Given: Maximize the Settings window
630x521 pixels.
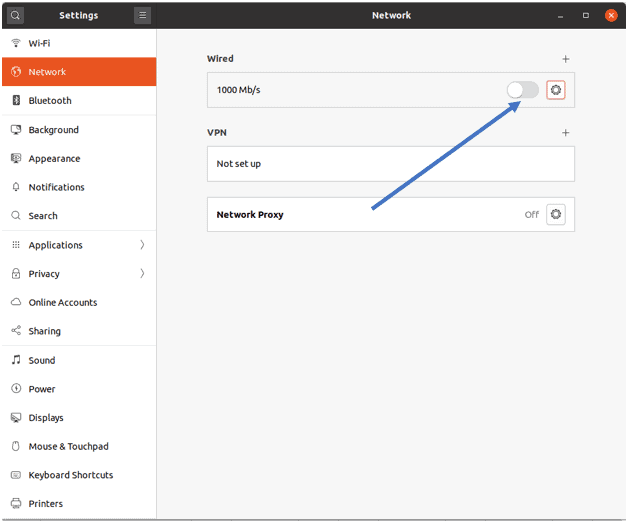Looking at the screenshot, I should click(586, 15).
